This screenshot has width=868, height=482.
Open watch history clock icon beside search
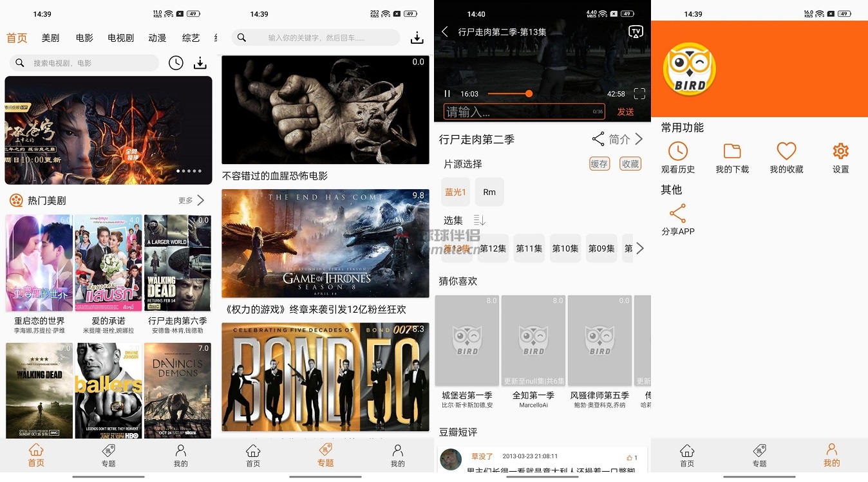(x=176, y=63)
